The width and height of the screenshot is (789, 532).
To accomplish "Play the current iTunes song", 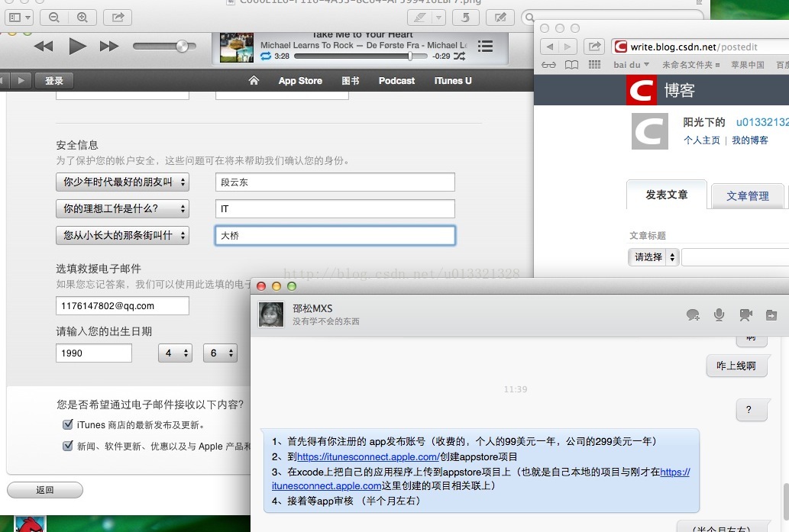I will 77,47.
